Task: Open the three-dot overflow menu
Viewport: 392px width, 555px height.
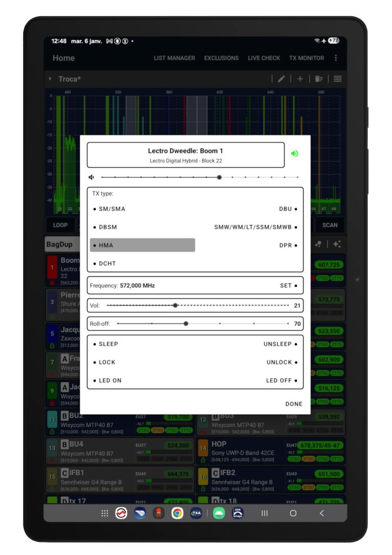Action: click(336, 58)
